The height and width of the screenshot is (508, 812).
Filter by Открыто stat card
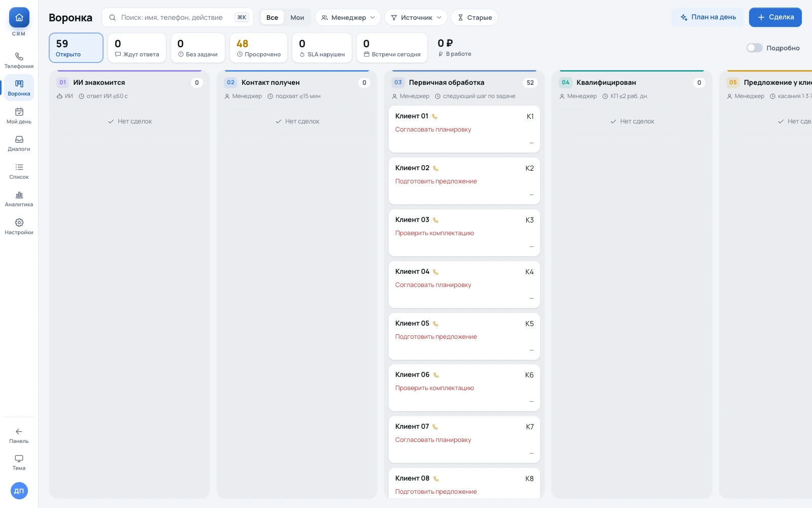[76, 48]
